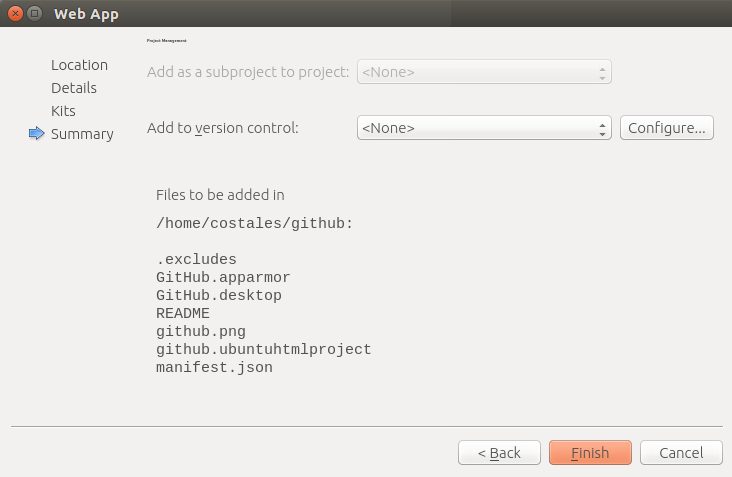
Task: Select the README file entry
Action: (x=183, y=314)
